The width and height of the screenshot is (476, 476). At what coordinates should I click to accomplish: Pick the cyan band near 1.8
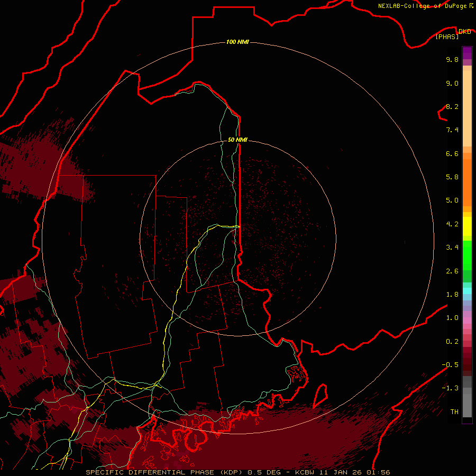[x=467, y=291]
